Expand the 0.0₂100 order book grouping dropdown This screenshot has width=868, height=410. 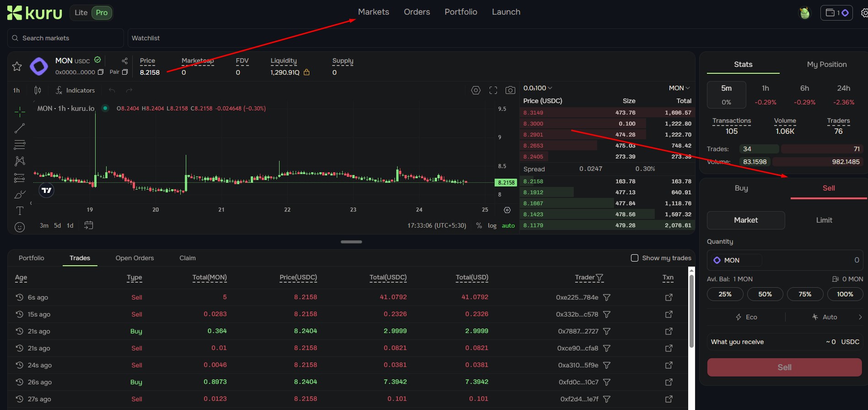coord(538,88)
